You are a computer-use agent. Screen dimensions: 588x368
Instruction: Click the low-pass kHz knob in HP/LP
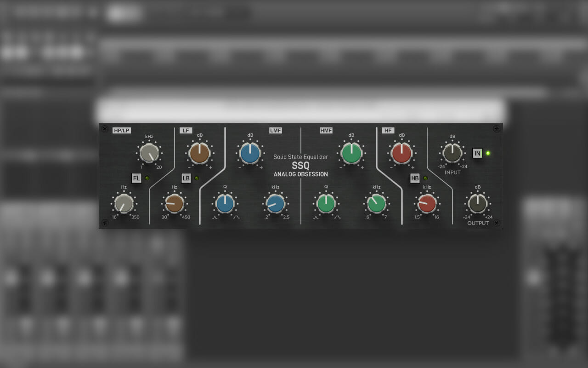tap(149, 153)
